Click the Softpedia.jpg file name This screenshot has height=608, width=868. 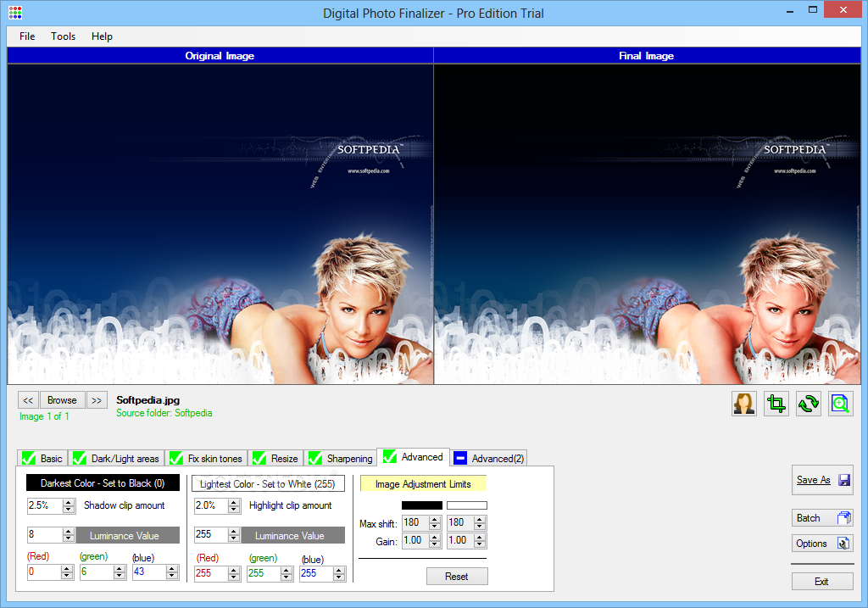tap(147, 399)
